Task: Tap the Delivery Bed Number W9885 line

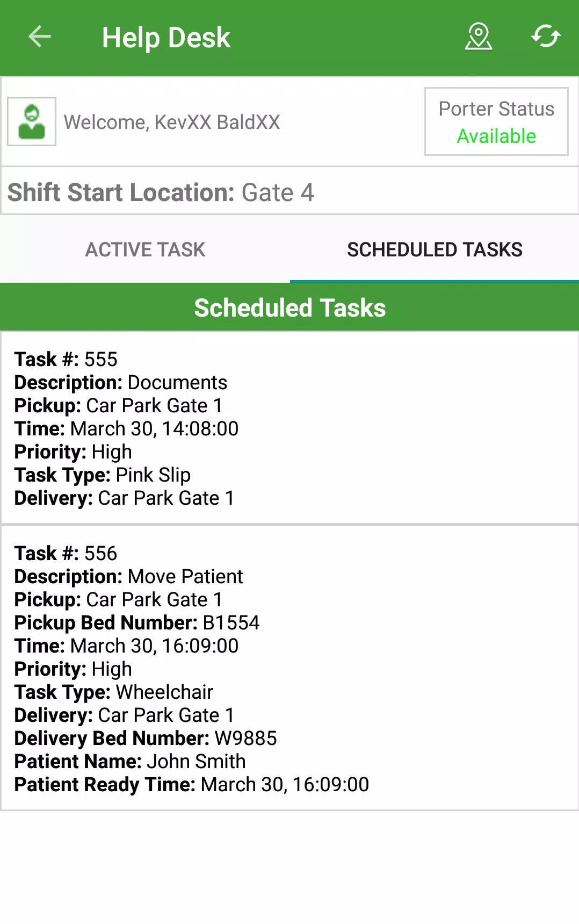Action: pos(146,738)
